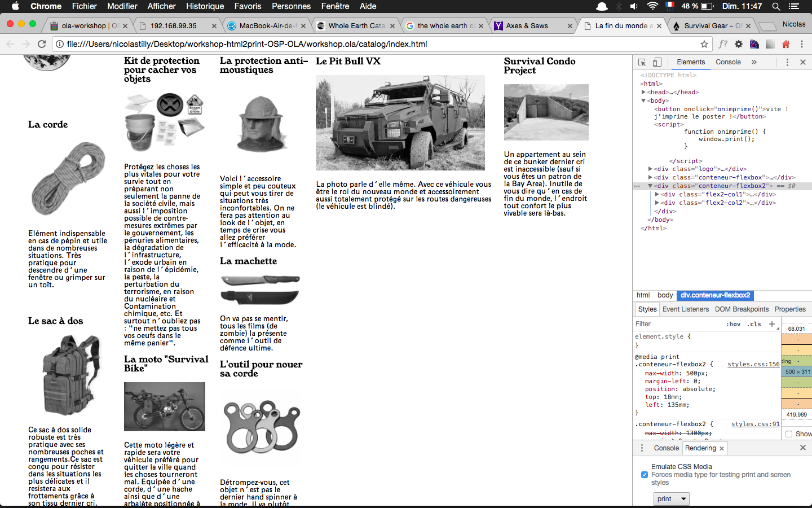The height and width of the screenshot is (508, 812).
Task: Open the Historique menu
Action: coord(205,6)
